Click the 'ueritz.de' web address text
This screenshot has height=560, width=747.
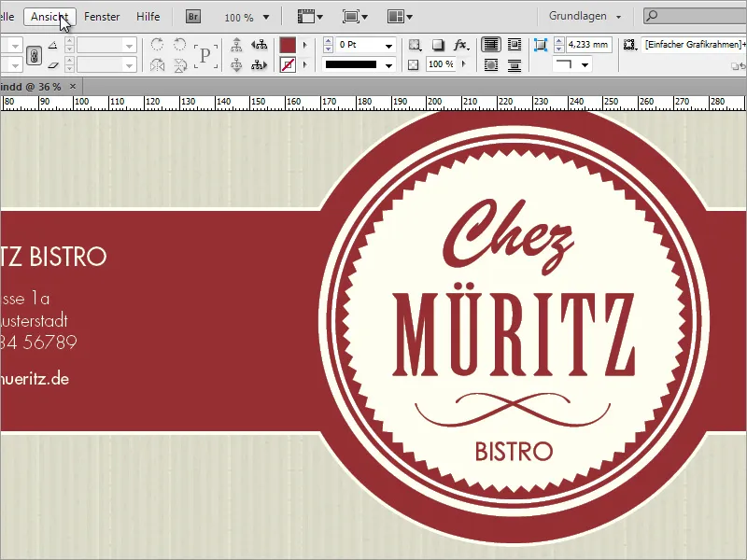pyautogui.click(x=35, y=379)
